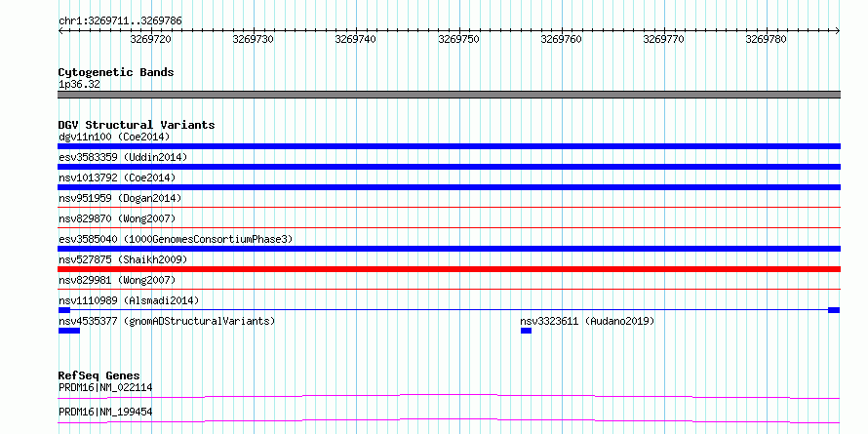Click the nsv951959 (Dogan2014) variant label

[x=120, y=198]
